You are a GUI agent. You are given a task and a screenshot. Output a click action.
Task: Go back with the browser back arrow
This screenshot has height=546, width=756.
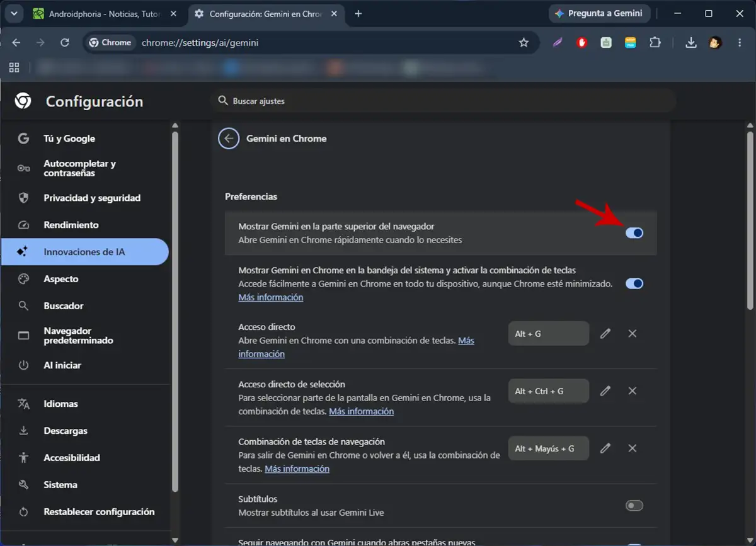[x=16, y=43]
